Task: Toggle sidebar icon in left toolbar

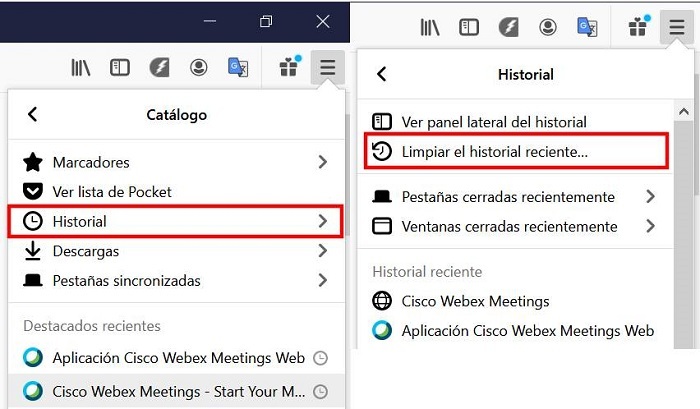Action: pos(120,68)
